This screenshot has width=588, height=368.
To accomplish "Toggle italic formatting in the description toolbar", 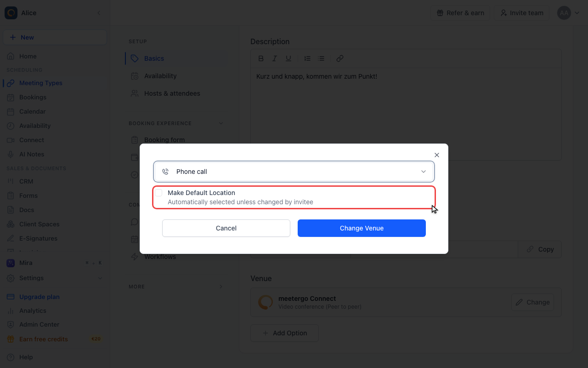I will click(x=275, y=58).
